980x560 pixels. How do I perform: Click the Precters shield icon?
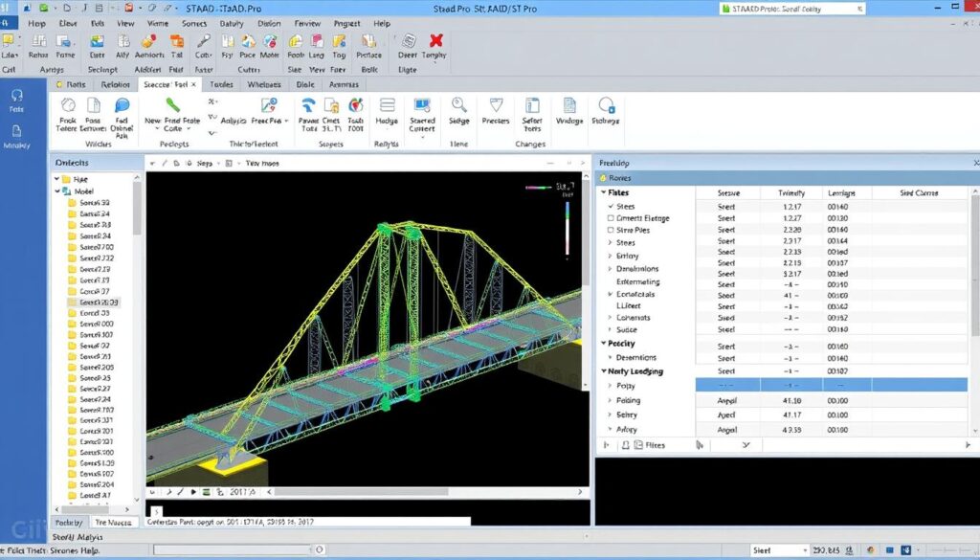coord(496,105)
